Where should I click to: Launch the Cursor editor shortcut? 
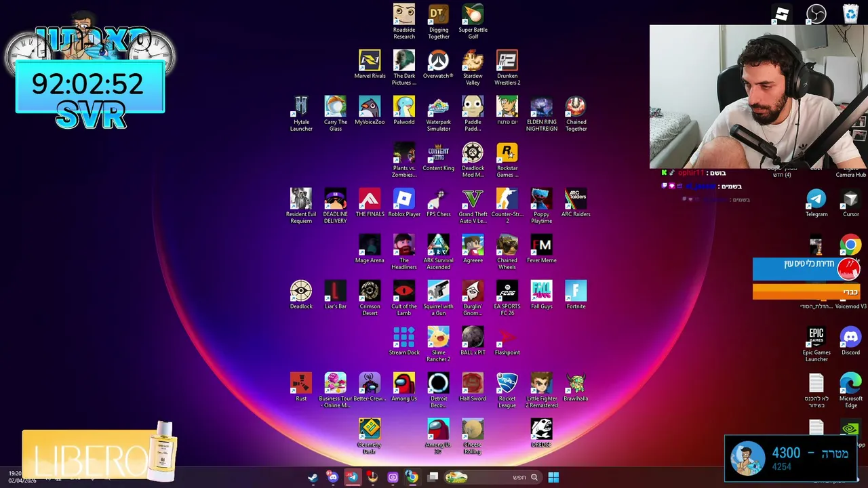pos(850,203)
